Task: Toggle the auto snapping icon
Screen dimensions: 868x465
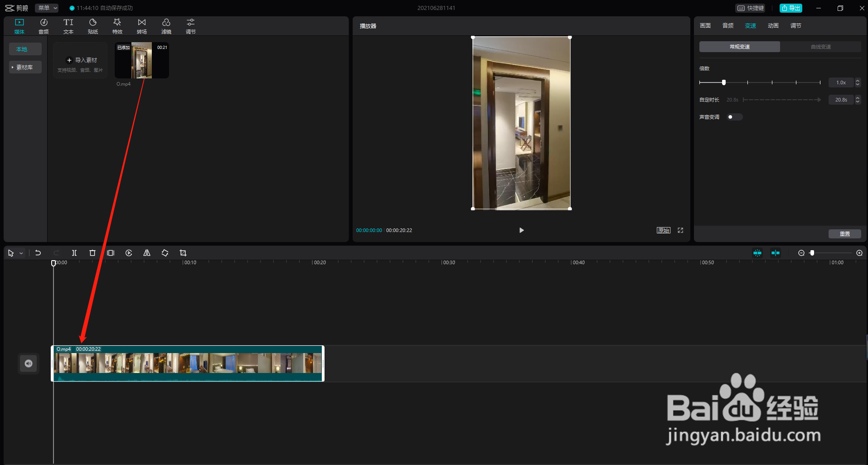Action: (776, 253)
